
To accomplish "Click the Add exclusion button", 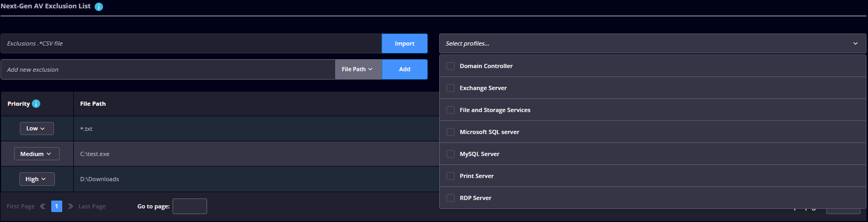I will 405,69.
